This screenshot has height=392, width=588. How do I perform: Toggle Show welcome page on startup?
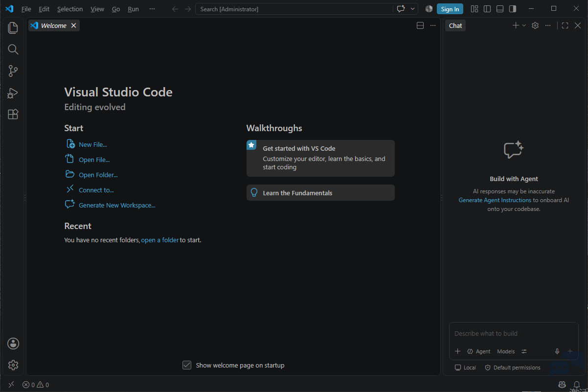pos(187,365)
